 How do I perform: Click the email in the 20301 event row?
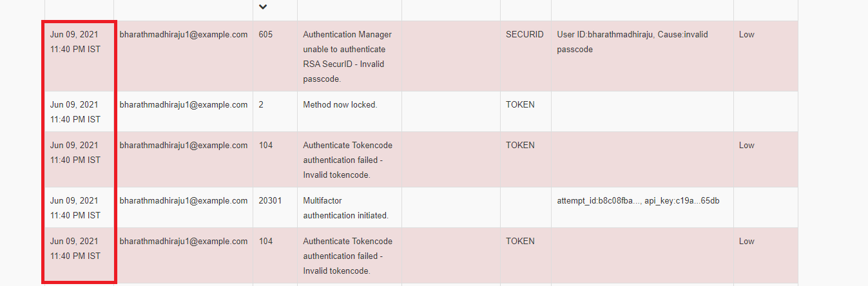(x=184, y=201)
